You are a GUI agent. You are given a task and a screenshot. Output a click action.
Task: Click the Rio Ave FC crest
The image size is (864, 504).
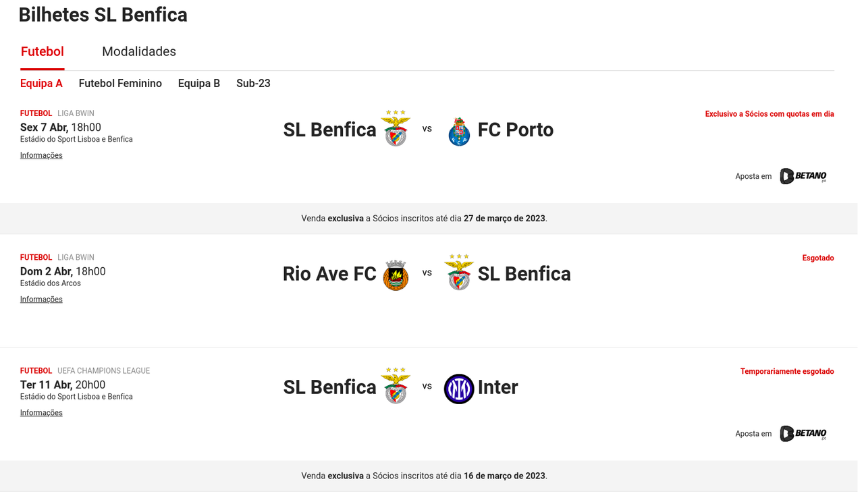pos(396,275)
